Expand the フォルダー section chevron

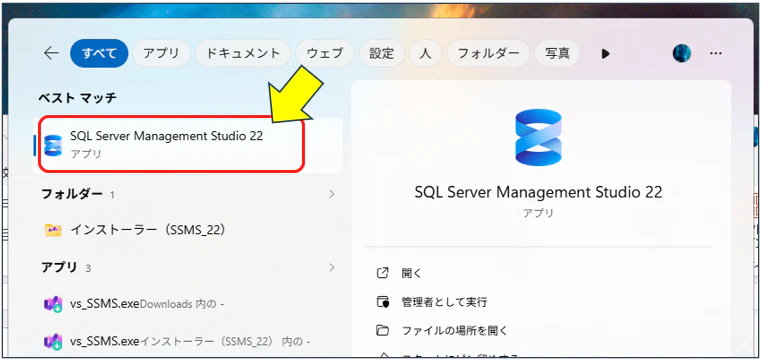332,194
